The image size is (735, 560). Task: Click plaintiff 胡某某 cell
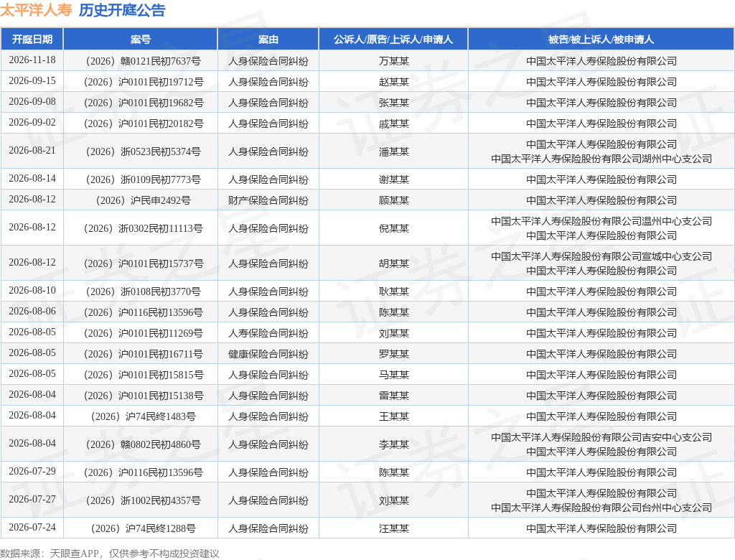[394, 263]
